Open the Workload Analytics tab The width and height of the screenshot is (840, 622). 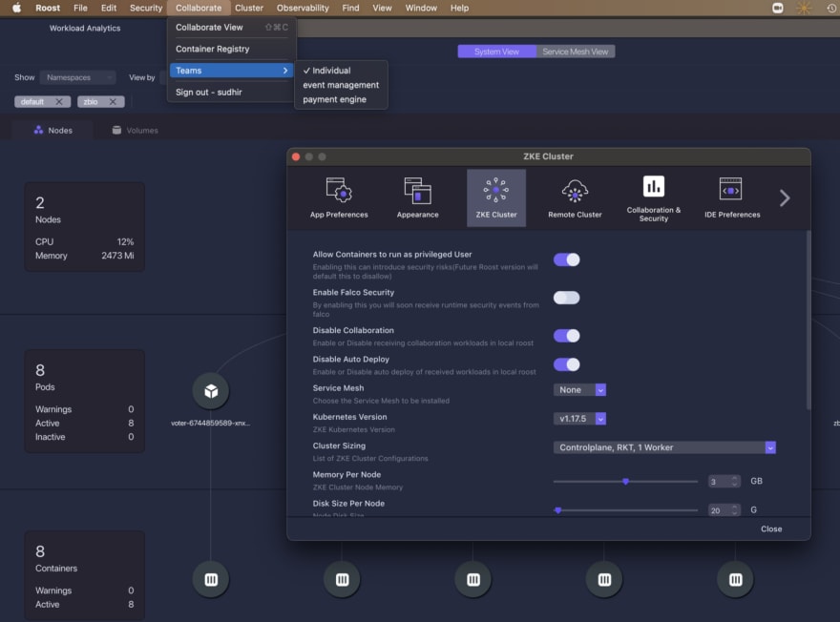click(85, 28)
